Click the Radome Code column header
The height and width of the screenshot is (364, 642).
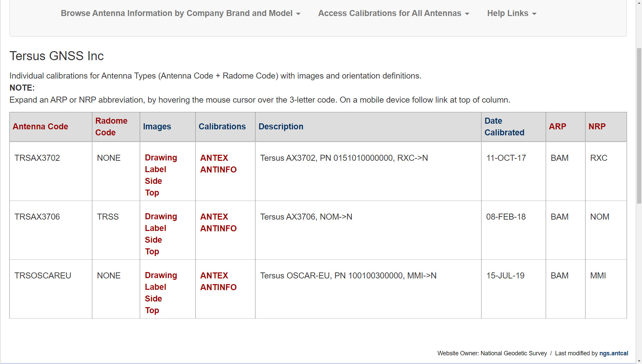(111, 127)
